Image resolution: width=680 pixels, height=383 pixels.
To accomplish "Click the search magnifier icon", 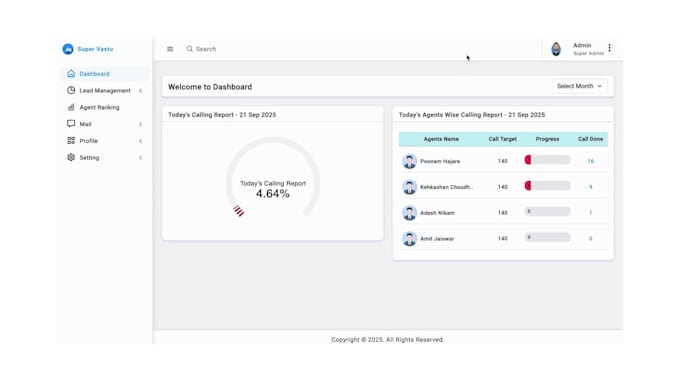I will 190,49.
